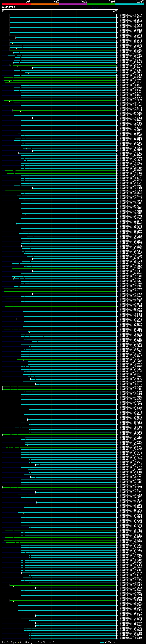The image size is (146, 644).
Task: Click the UniRef100_A2SY46 hit name
Action: point(131,359)
